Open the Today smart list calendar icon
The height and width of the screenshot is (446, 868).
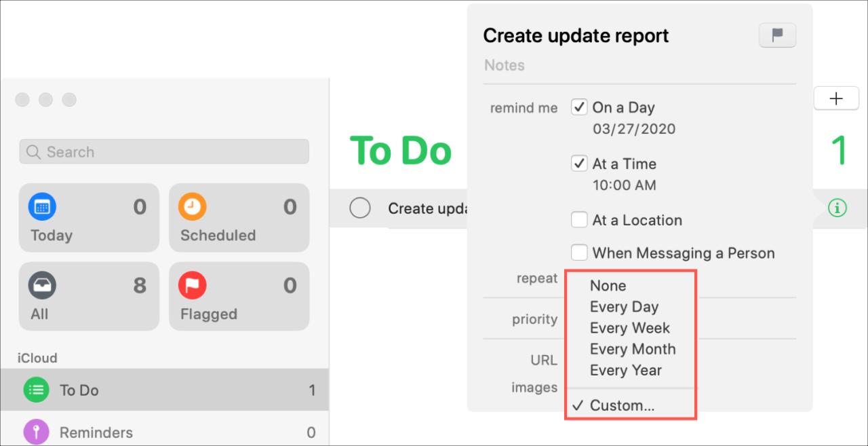pos(42,206)
